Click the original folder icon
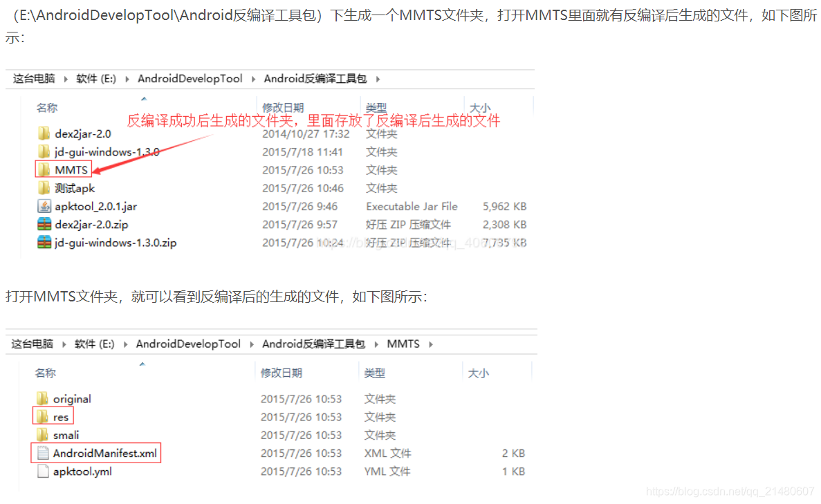Viewport: 821px width, 504px height. [x=42, y=399]
